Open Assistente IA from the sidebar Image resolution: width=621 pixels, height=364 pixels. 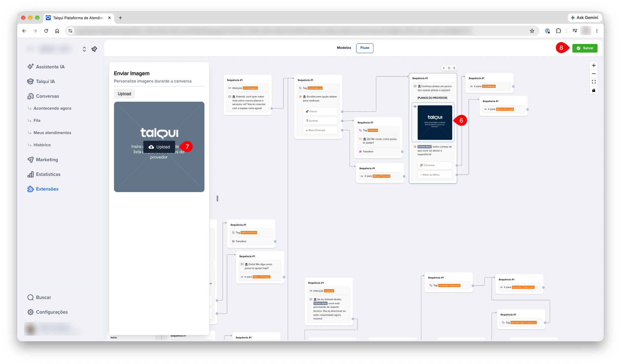46,67
